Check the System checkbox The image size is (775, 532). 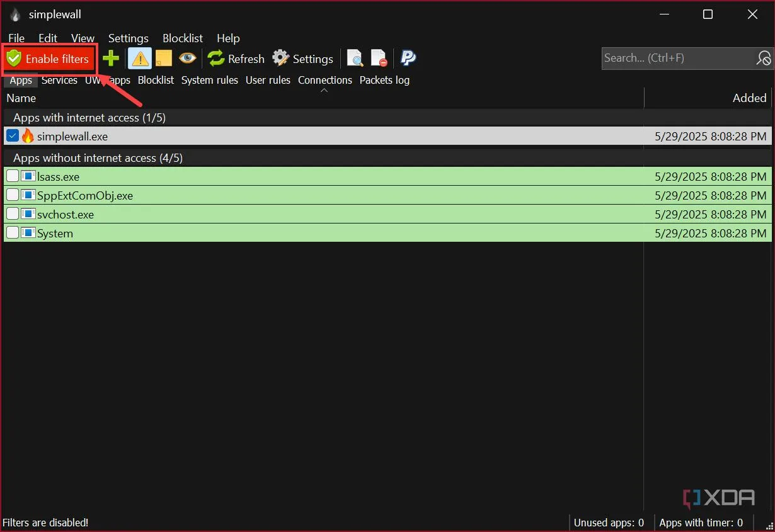[13, 233]
